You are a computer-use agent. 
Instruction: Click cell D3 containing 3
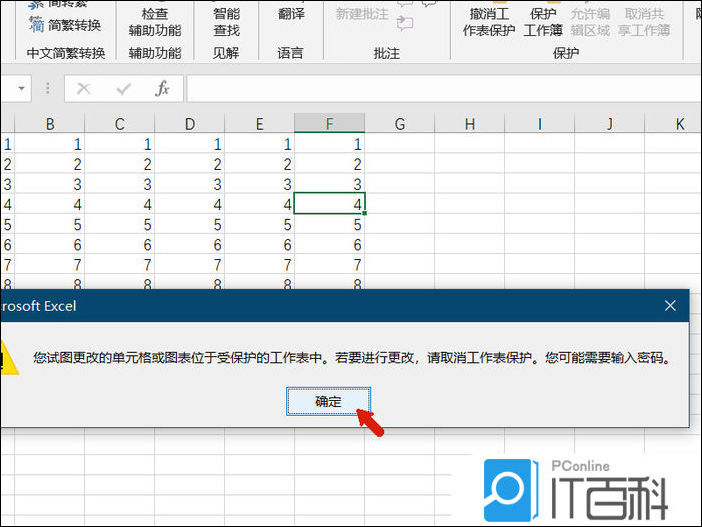[x=189, y=184]
